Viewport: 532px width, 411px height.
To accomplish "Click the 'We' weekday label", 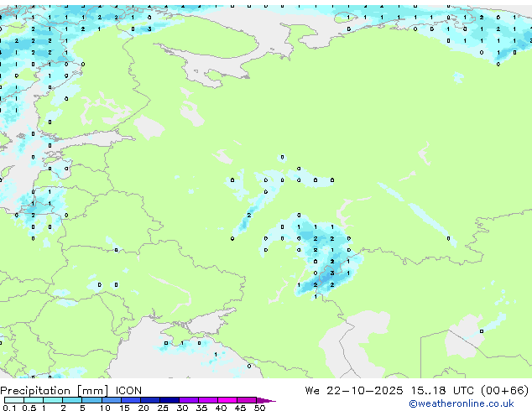I will point(312,390).
